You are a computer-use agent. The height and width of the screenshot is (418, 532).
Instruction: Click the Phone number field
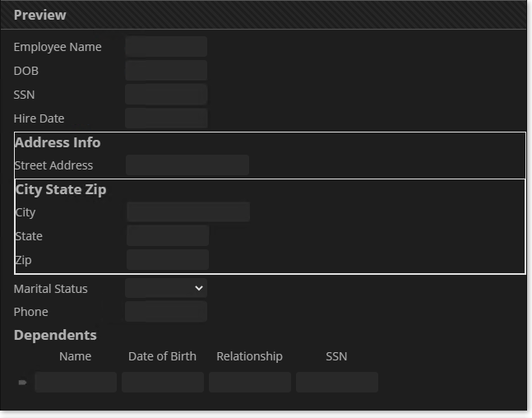tap(166, 312)
